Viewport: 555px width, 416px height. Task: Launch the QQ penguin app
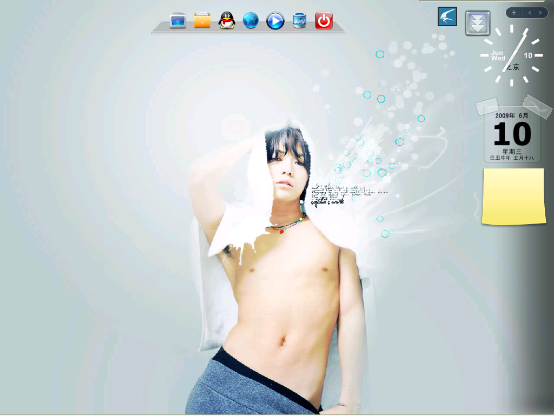(x=227, y=20)
